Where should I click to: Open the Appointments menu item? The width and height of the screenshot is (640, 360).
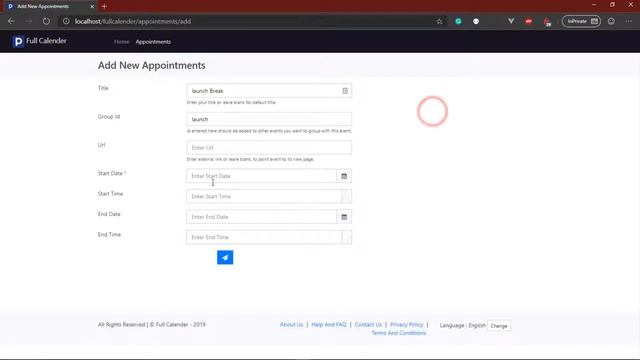pos(153,42)
